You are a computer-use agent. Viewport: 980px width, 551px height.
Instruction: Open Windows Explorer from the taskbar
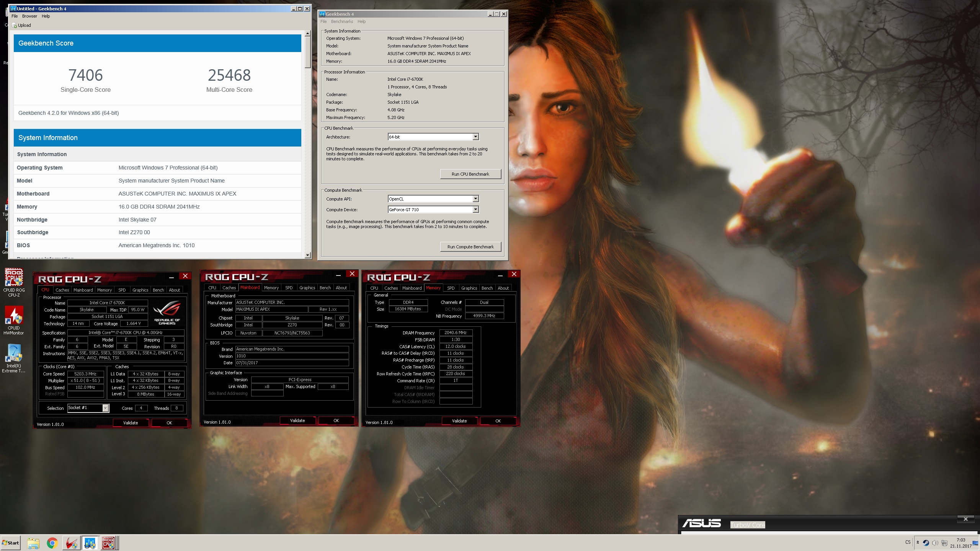pyautogui.click(x=33, y=543)
